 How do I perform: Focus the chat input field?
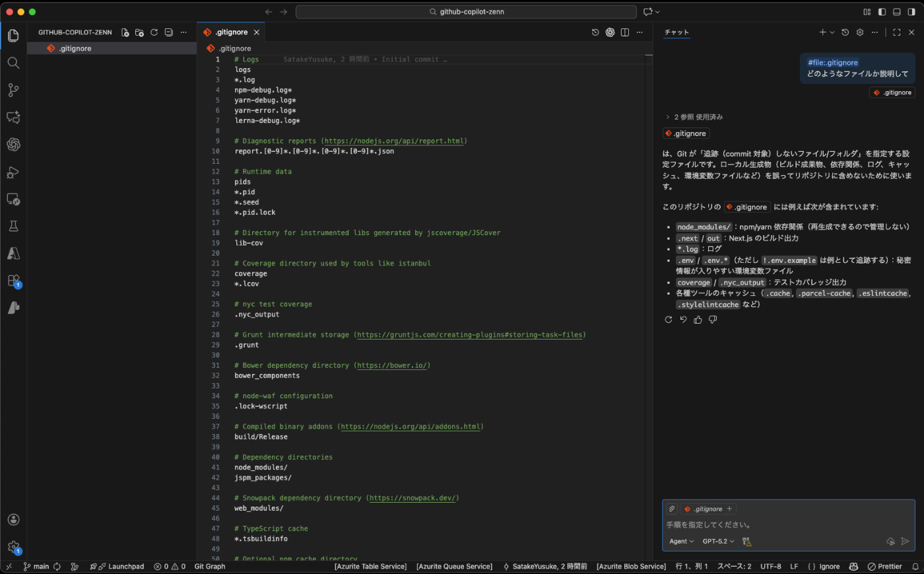pyautogui.click(x=788, y=525)
